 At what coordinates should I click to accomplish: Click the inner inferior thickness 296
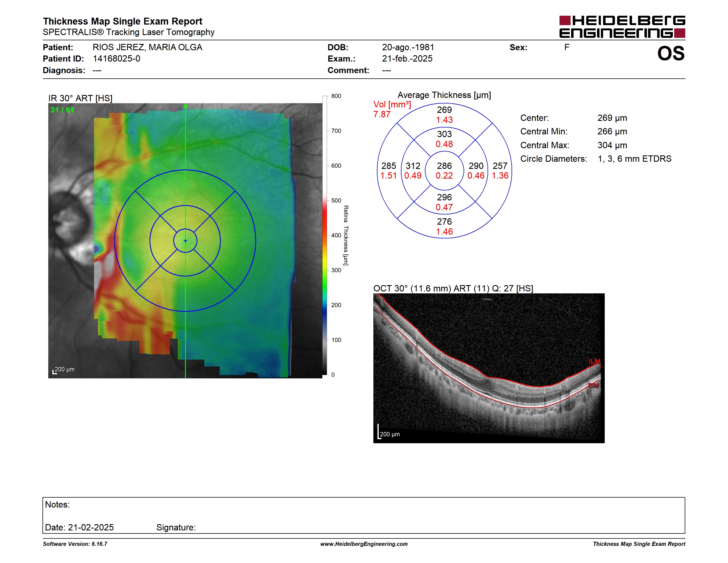[444, 197]
